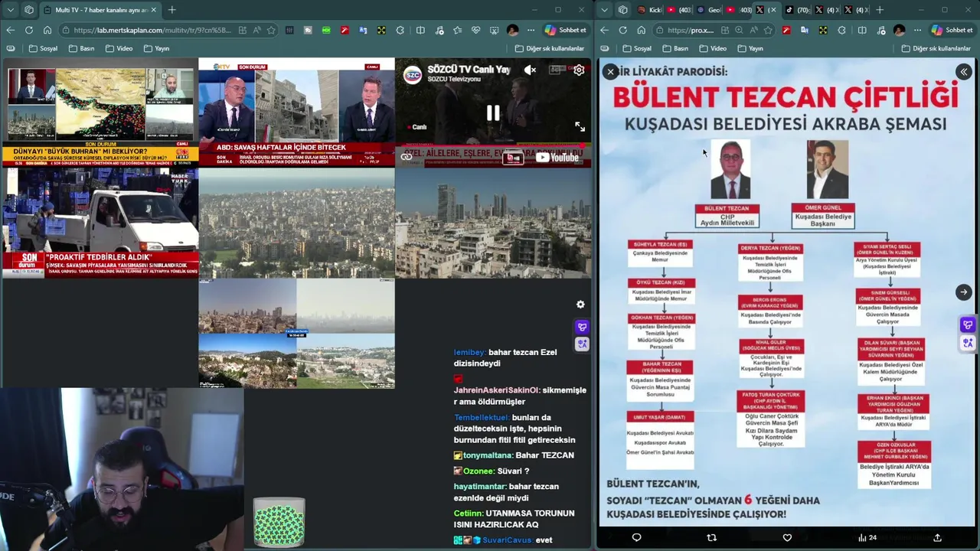The height and width of the screenshot is (551, 980).
Task: Pause the SÖZCÜ TV live stream
Action: [x=493, y=113]
